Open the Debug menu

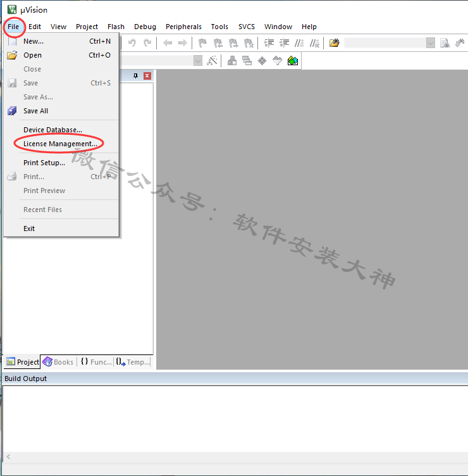pyautogui.click(x=145, y=27)
